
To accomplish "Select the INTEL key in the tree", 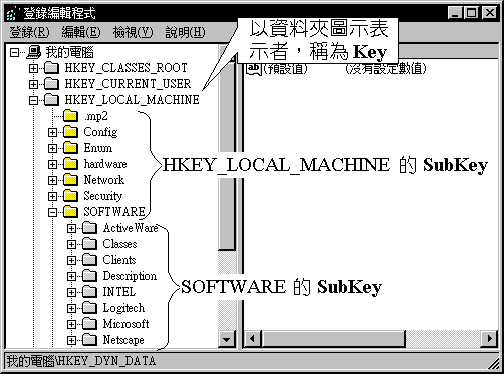I will pos(119,292).
